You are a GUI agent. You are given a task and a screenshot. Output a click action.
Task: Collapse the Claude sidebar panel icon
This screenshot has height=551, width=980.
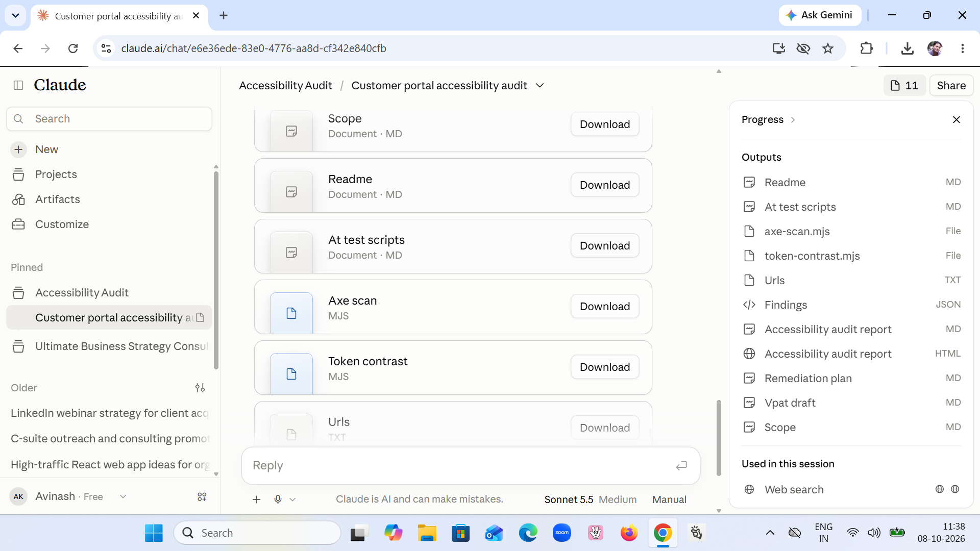[18, 85]
